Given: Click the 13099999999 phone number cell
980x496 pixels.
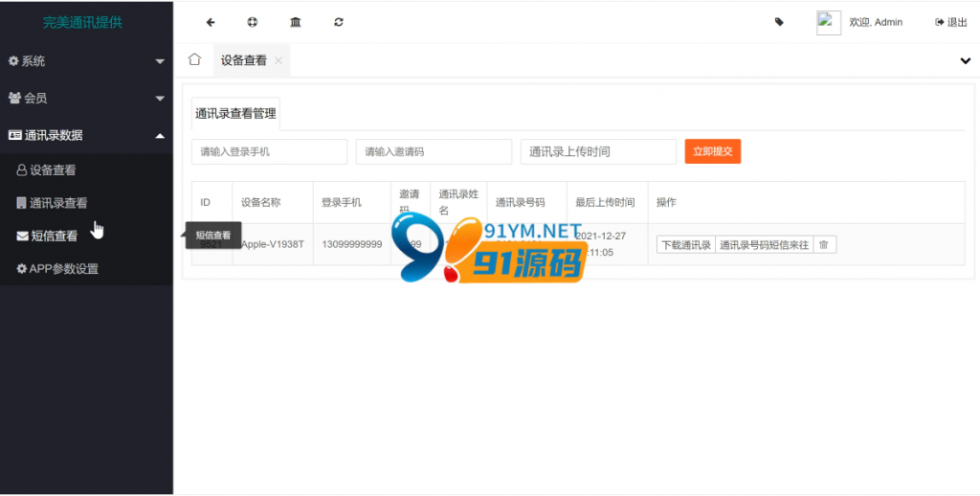Looking at the screenshot, I should pos(352,244).
